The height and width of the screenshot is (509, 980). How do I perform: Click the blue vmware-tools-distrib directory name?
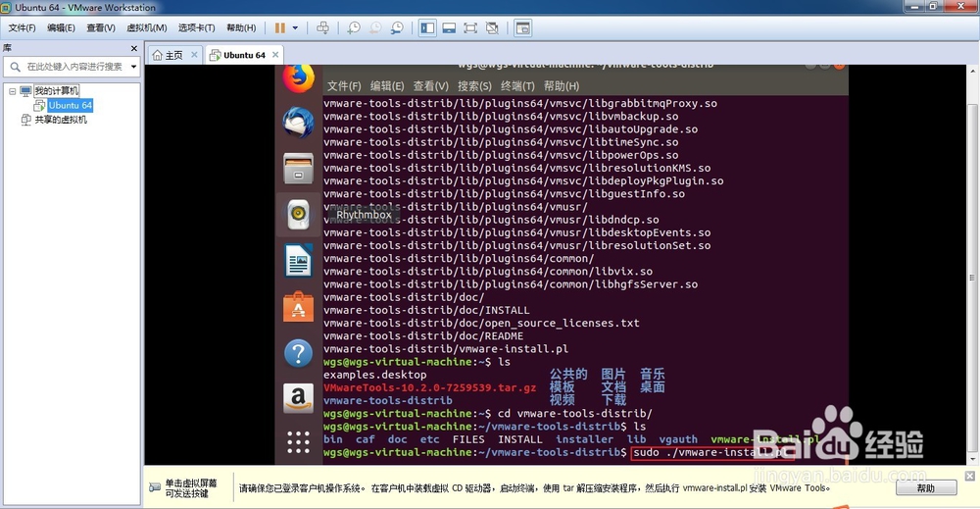tap(387, 401)
